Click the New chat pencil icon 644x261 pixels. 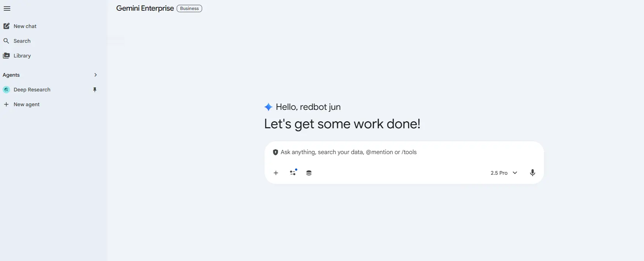6,26
